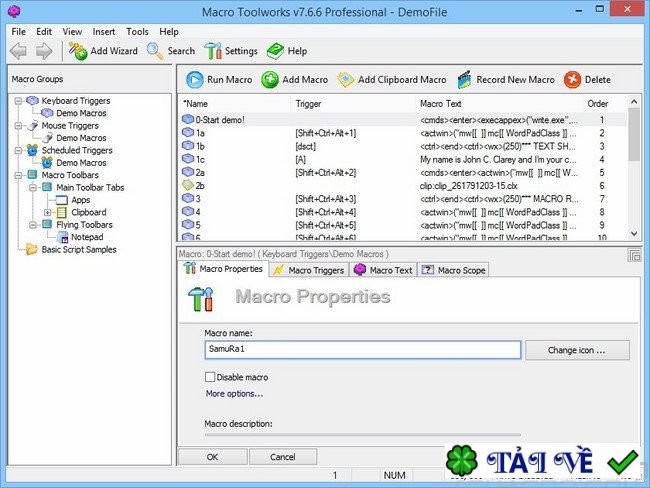This screenshot has height=488, width=650.
Task: Sort list by the Name column header
Action: [235, 104]
